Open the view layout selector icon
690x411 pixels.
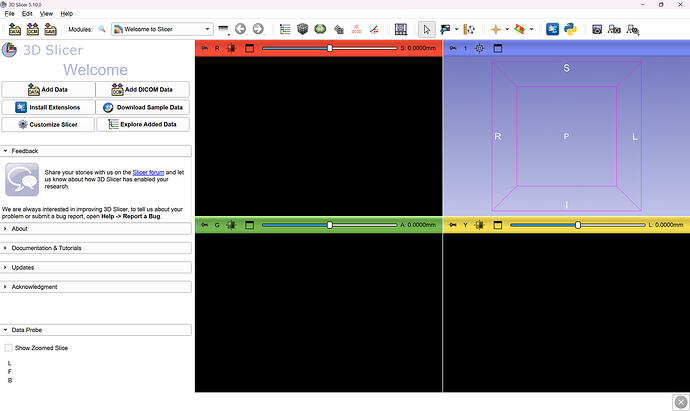[400, 29]
